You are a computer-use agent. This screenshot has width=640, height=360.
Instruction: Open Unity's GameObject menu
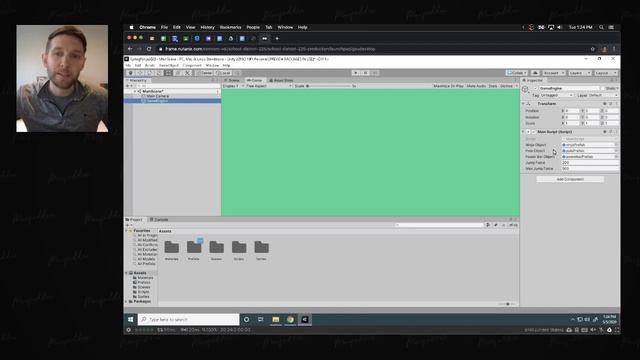click(169, 65)
